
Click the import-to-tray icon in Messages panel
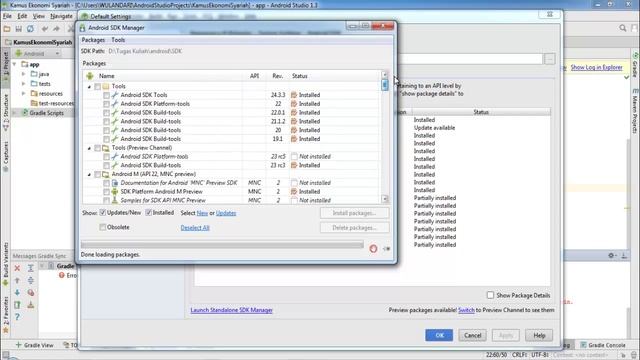click(x=31, y=305)
